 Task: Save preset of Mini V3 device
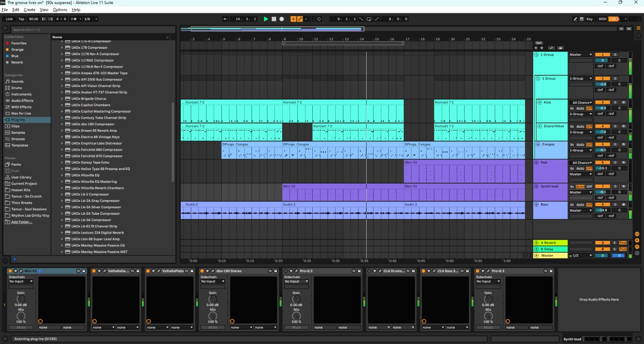[84, 271]
